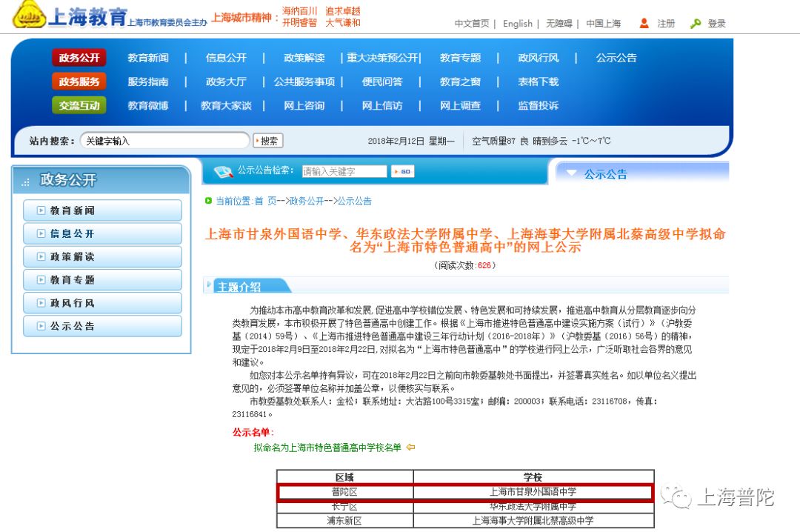Click the 注册 user icon
The width and height of the screenshot is (800, 532).
coord(644,24)
